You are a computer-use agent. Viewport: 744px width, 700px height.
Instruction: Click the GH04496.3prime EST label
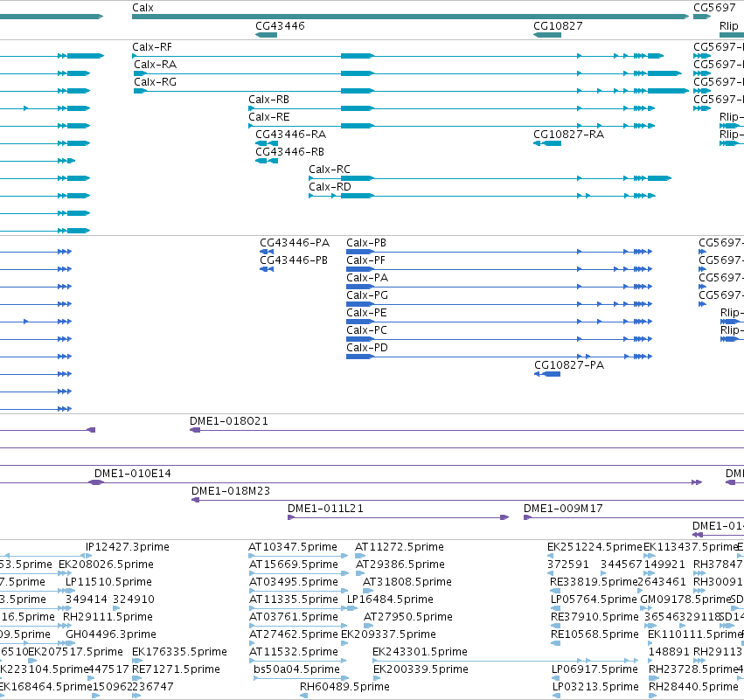111,634
